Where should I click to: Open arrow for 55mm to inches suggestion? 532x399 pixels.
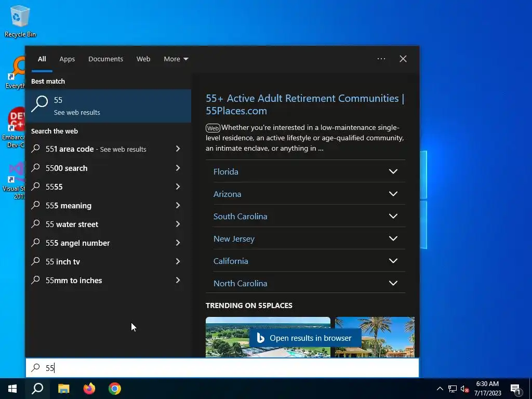coord(178,280)
